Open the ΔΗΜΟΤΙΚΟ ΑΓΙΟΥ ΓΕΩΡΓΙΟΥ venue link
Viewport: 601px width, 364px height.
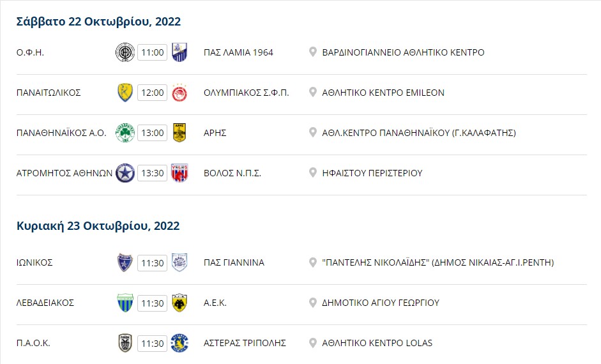coord(381,303)
